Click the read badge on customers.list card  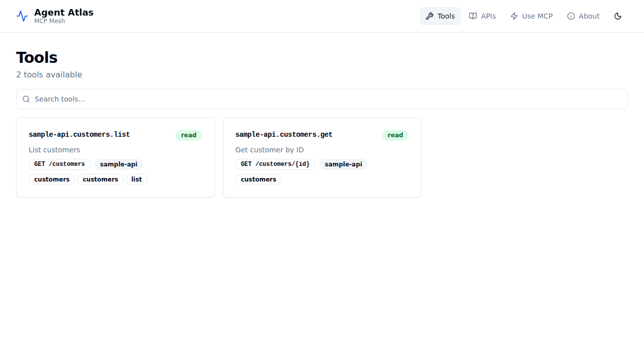coord(189,135)
